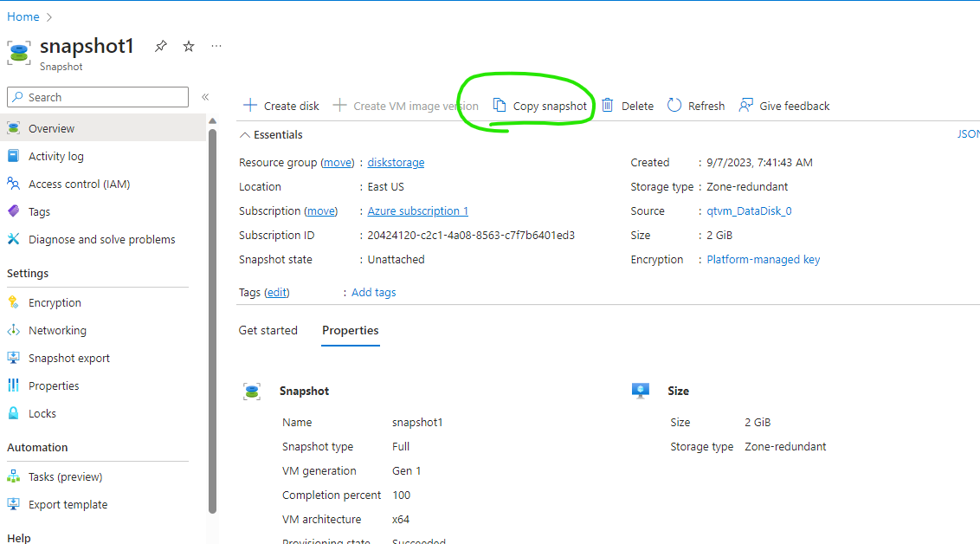The width and height of the screenshot is (980, 544).
Task: Open Azure subscription 1 link
Action: [x=417, y=211]
